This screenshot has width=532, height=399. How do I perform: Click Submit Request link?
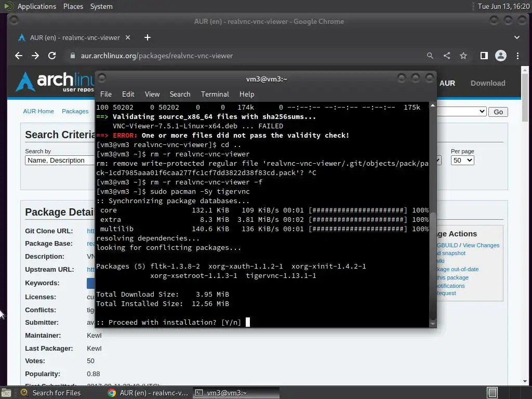[x=446, y=293]
